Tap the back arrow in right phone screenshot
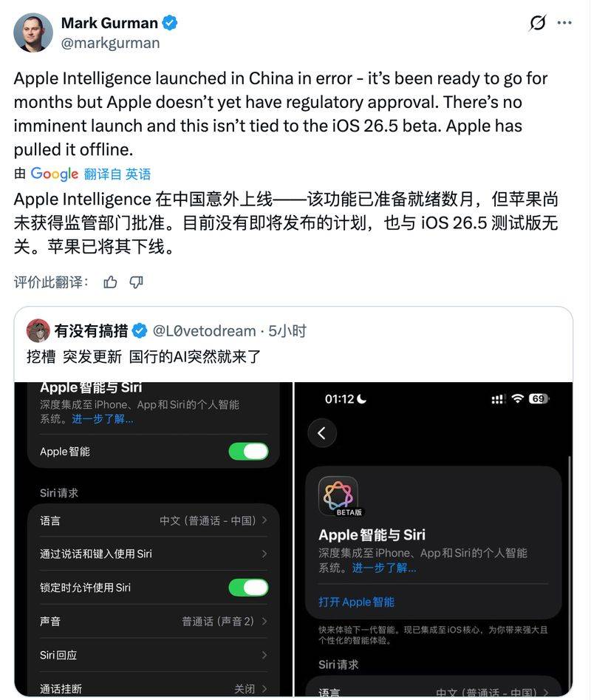This screenshot has height=700, width=591. (x=321, y=432)
